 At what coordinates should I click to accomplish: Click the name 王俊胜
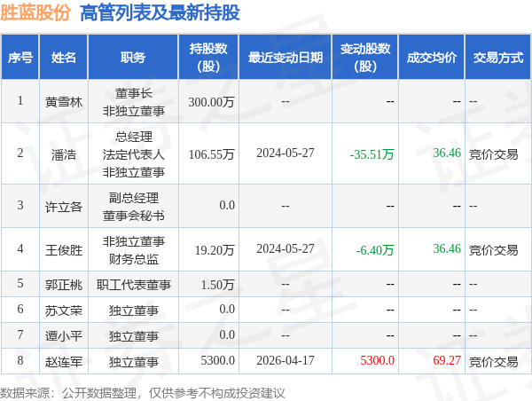[x=64, y=250]
